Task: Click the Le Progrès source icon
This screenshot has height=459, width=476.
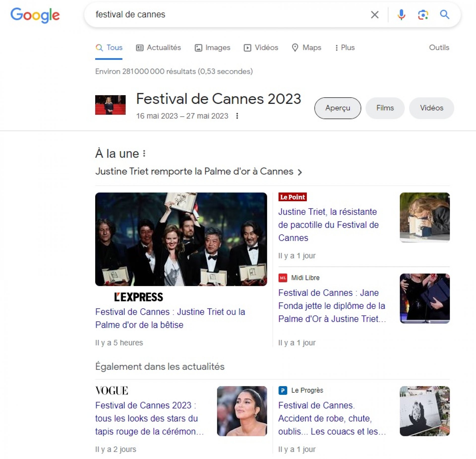Action: click(x=283, y=390)
